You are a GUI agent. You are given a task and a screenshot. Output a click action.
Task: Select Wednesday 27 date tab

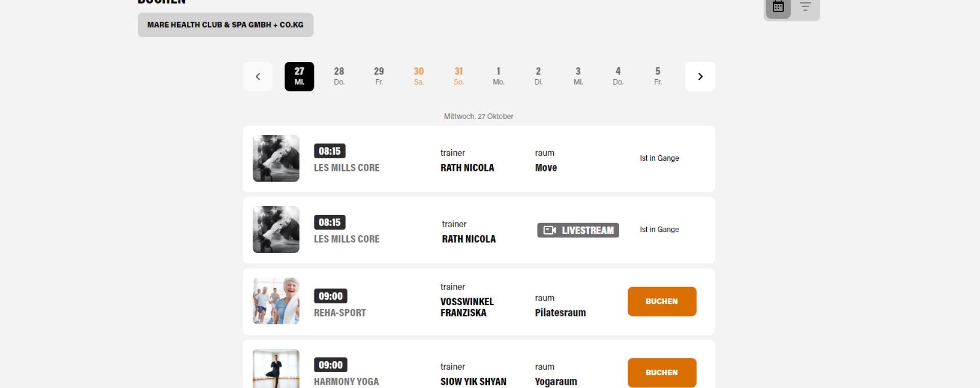[299, 77]
